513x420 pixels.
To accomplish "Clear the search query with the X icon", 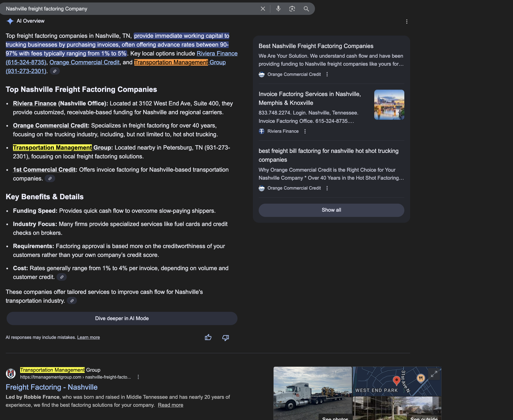I will pyautogui.click(x=263, y=9).
